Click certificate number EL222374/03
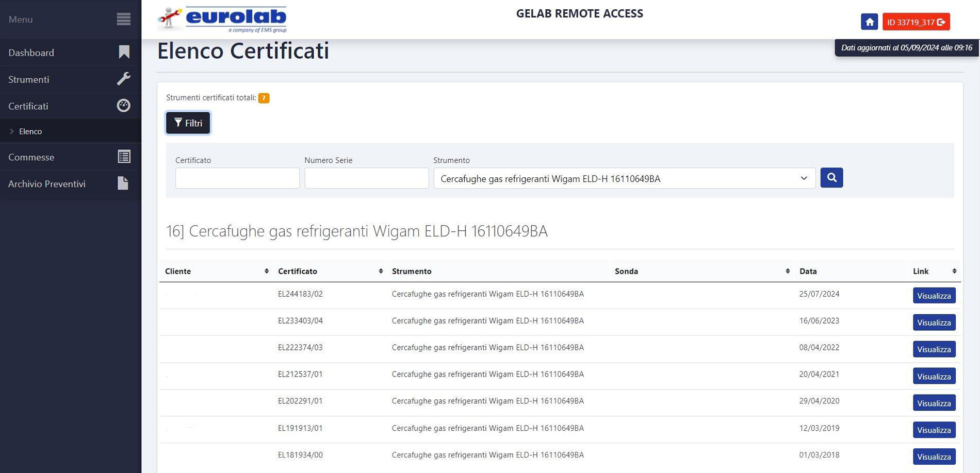 300,348
